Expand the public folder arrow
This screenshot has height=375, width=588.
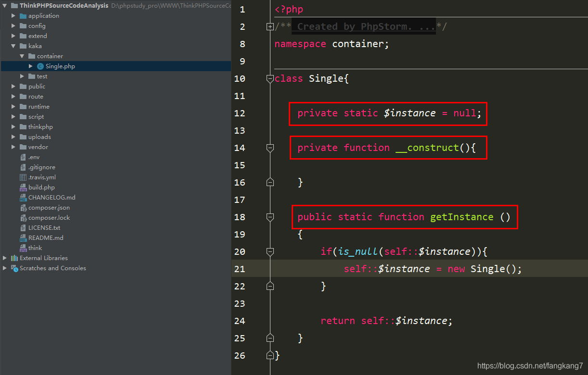[x=13, y=87]
